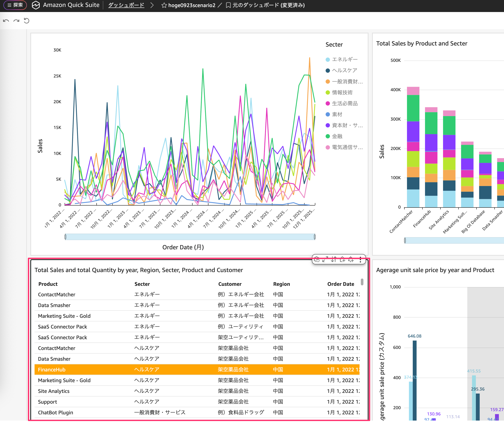Click the favorite star icon
Image resolution: width=504 pixels, height=430 pixels.
point(164,5)
